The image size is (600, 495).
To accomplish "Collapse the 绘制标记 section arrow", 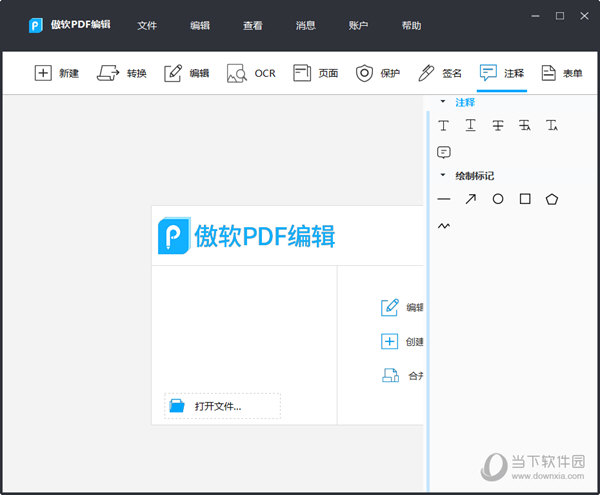I will [x=443, y=175].
